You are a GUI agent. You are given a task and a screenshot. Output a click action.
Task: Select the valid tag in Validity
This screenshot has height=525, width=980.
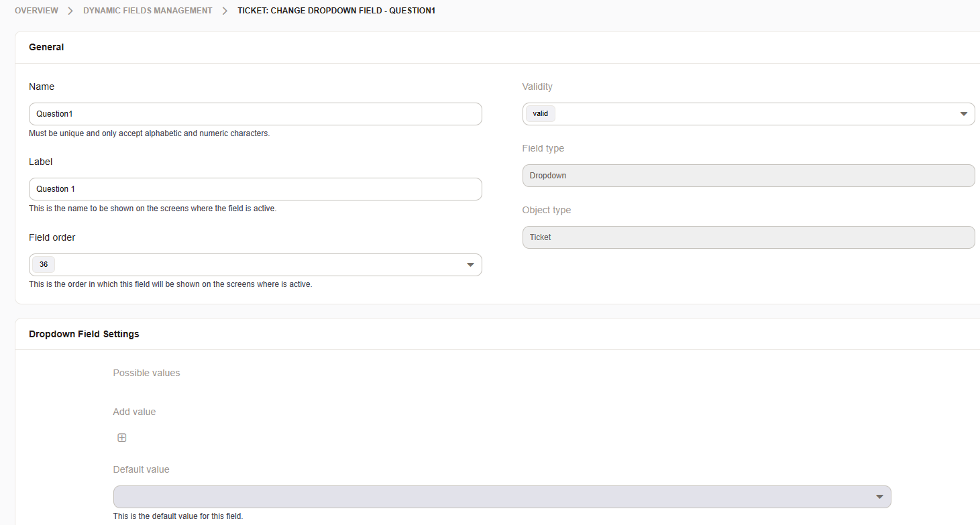[540, 114]
